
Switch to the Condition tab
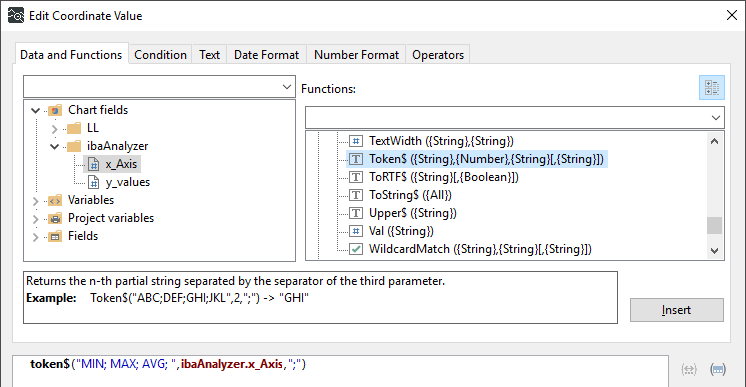point(160,55)
